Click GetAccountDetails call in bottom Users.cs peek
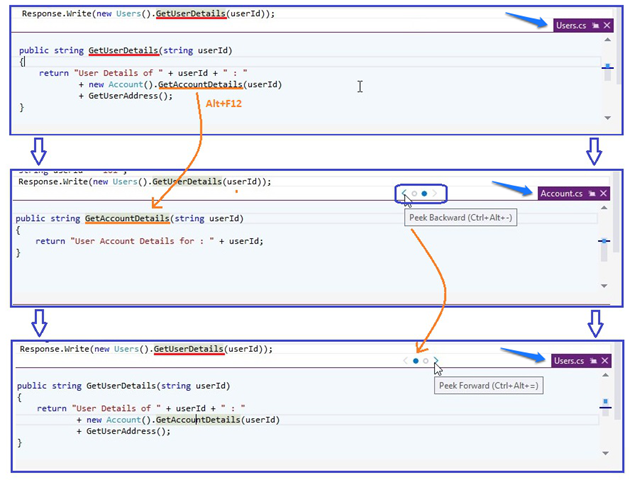This screenshot has width=635, height=480. [x=198, y=420]
